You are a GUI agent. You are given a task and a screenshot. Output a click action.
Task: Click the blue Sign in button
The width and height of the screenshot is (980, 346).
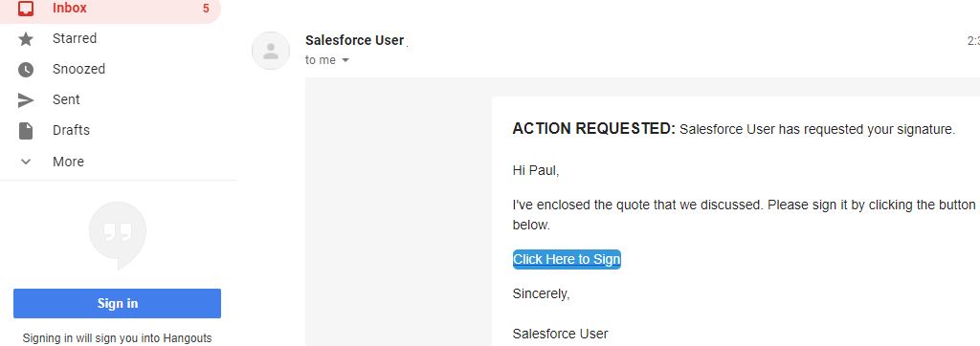pos(118,304)
